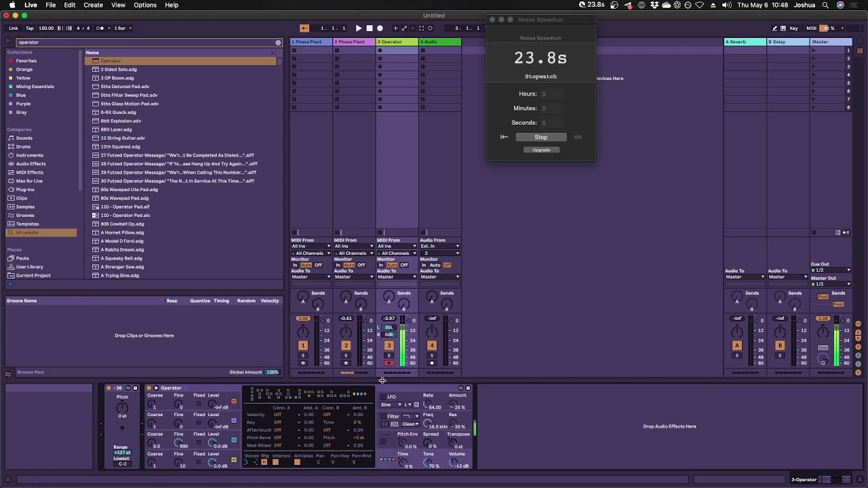The width and height of the screenshot is (868, 488).
Task: Select Operator oscillator D tab
Action: (234, 401)
